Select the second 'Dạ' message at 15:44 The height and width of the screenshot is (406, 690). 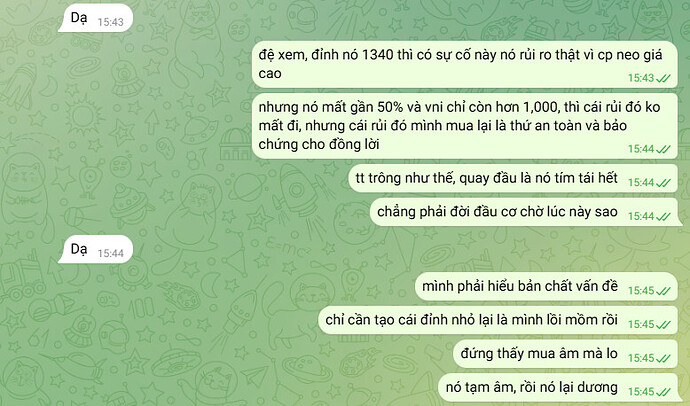point(95,250)
